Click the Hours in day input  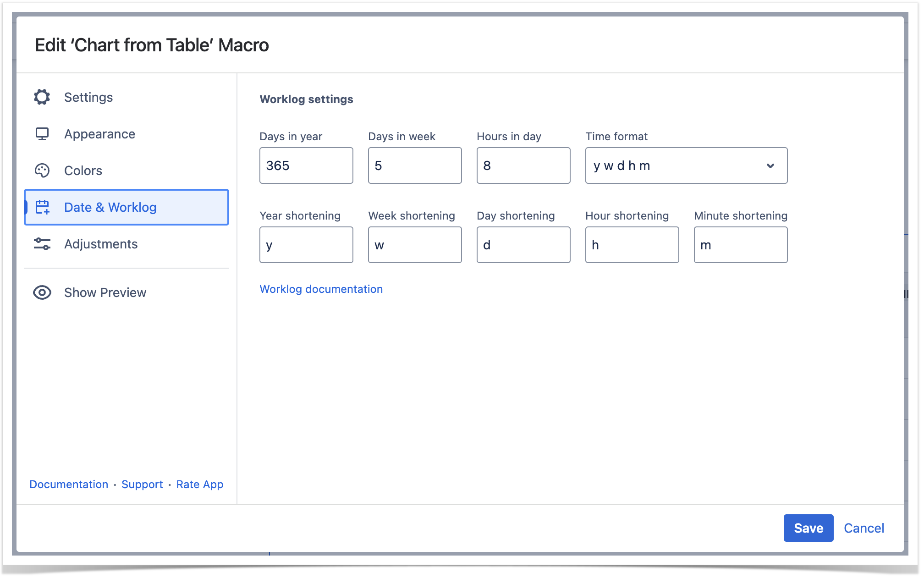(523, 165)
